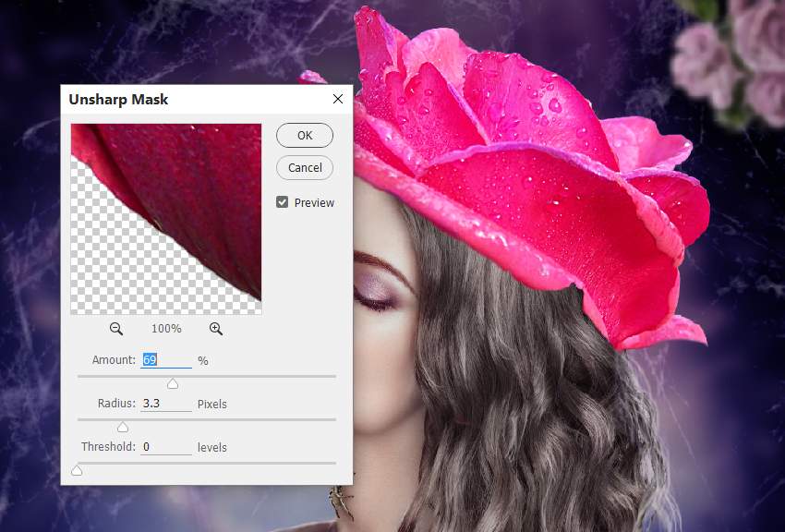785x532 pixels.
Task: Click the Radius label
Action: tap(116, 404)
